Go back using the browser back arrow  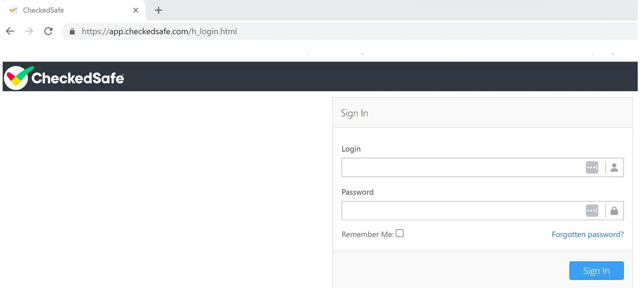(x=10, y=31)
